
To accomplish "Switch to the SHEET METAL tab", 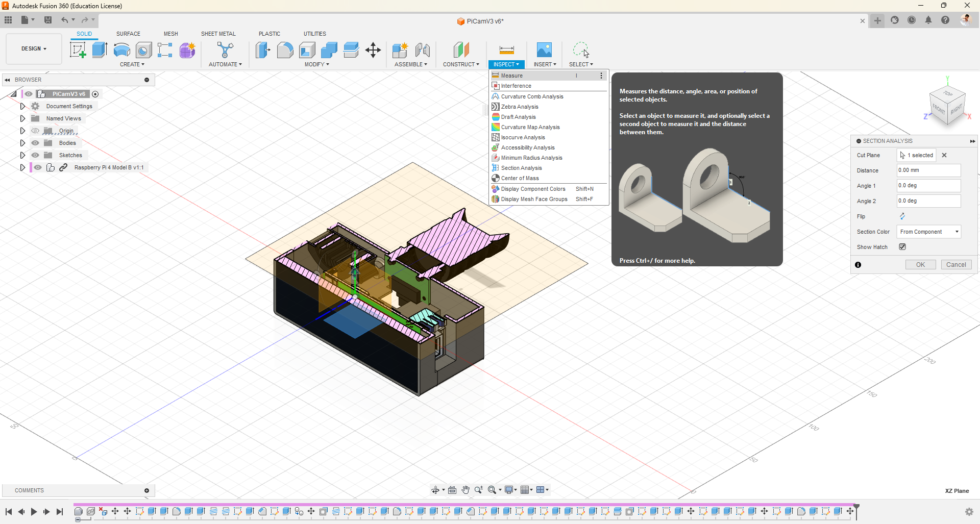I will click(218, 34).
